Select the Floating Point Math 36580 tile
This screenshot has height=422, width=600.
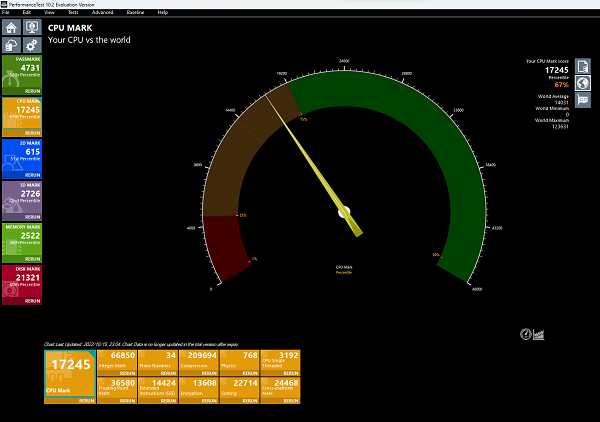coord(117,388)
